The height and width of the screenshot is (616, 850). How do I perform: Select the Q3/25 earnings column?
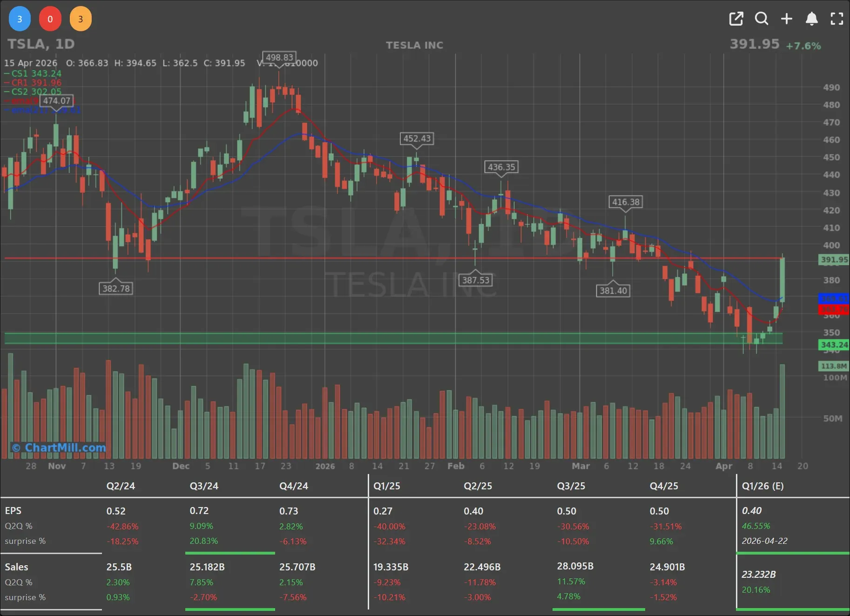pos(572,486)
